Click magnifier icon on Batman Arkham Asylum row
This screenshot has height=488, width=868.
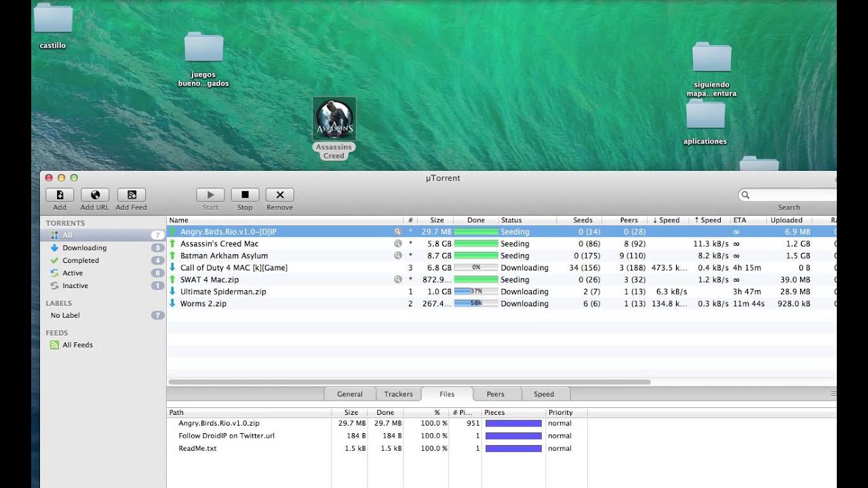click(398, 256)
